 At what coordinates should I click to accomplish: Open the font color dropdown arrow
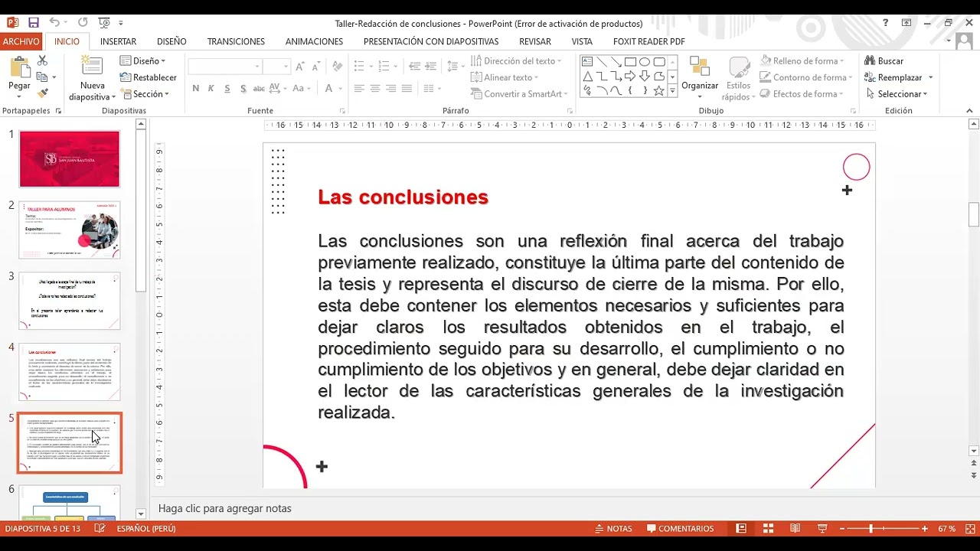(340, 89)
